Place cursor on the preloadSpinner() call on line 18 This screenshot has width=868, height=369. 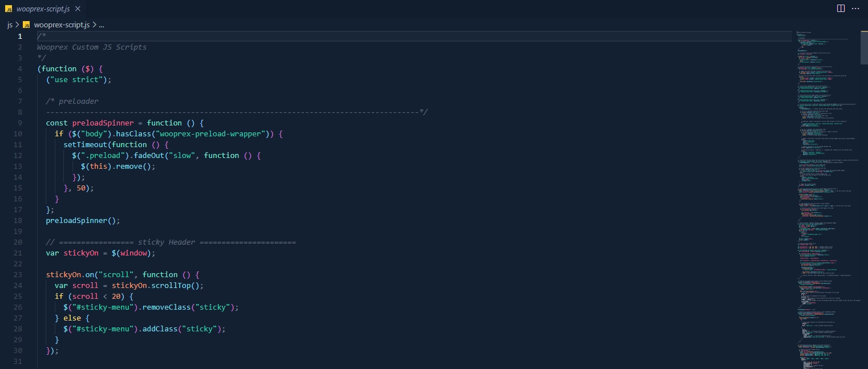click(x=83, y=221)
